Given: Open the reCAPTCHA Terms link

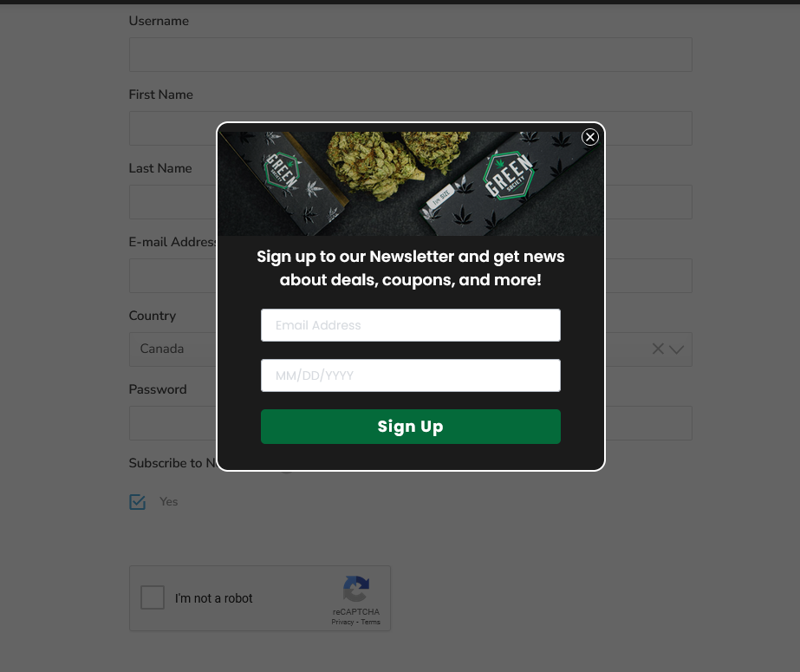Looking at the screenshot, I should [370, 622].
